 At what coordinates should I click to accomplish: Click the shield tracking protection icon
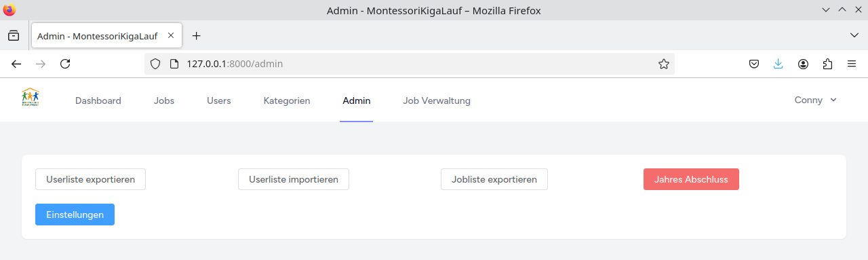click(x=155, y=64)
